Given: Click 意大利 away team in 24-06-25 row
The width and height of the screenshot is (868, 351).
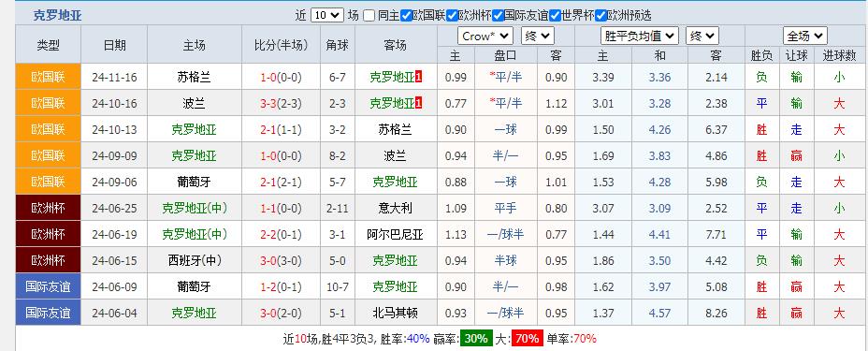Looking at the screenshot, I should pyautogui.click(x=396, y=208).
